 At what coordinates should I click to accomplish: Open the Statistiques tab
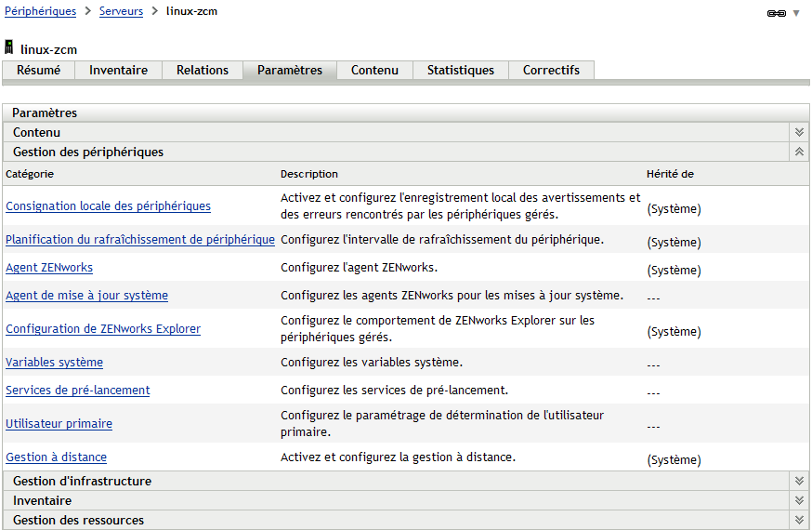[460, 70]
